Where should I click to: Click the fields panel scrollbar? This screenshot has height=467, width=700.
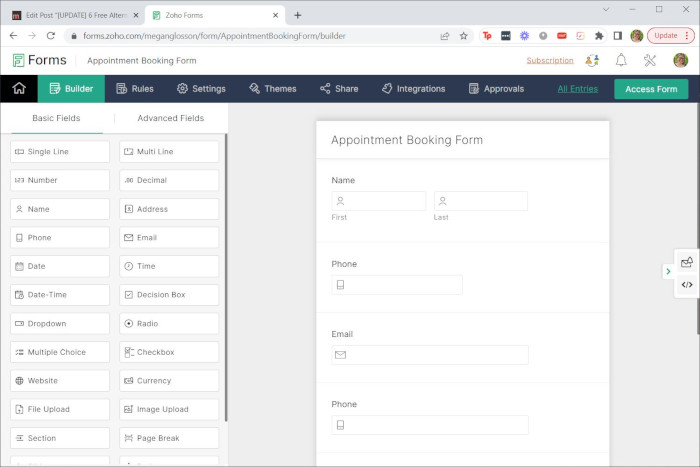point(226,277)
